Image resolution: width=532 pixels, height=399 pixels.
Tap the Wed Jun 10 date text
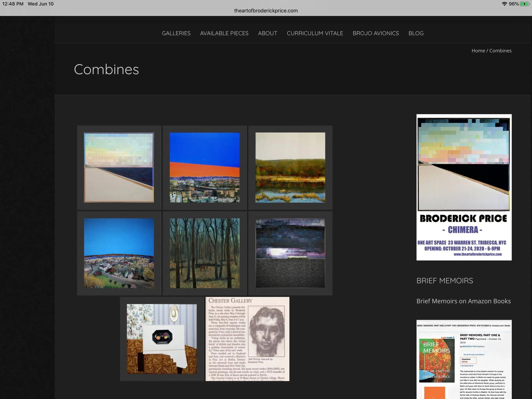click(41, 4)
